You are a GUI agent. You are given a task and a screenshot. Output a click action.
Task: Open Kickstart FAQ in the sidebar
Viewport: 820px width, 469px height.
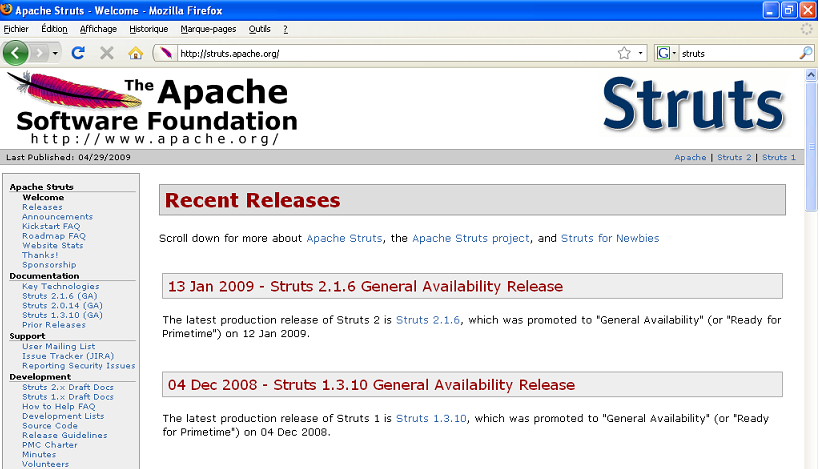click(51, 226)
